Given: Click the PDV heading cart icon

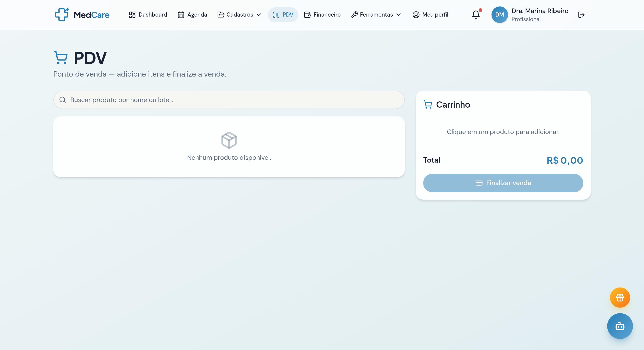Looking at the screenshot, I should click(x=61, y=58).
